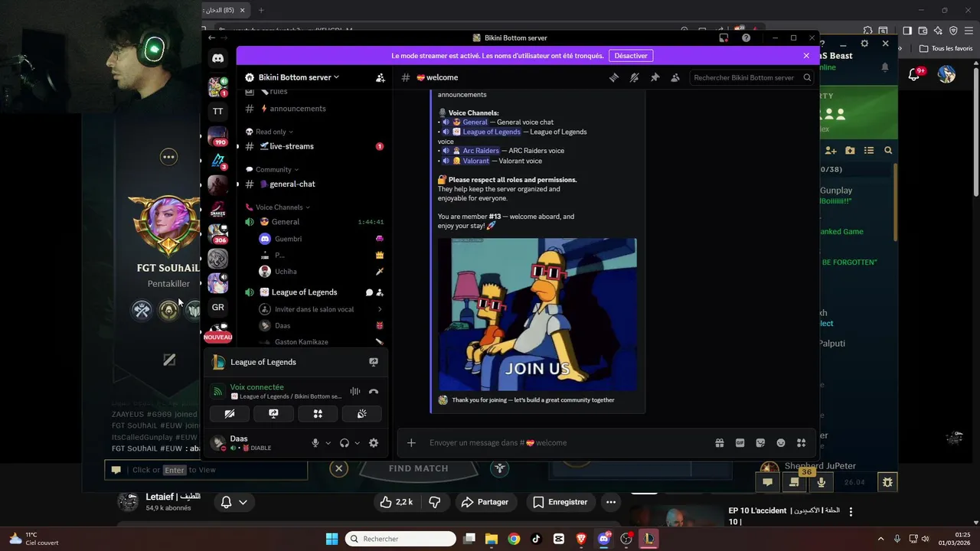Dislike the YouTube video
The image size is (980, 551).
pos(434,502)
